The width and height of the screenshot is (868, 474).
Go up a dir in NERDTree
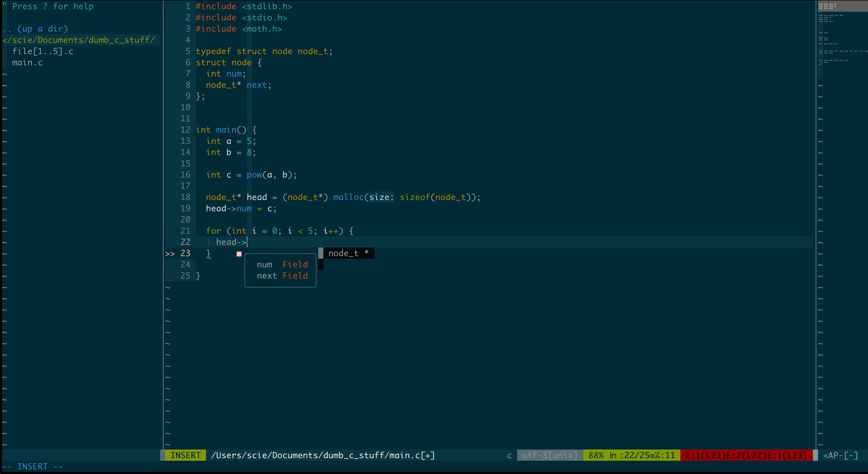(42, 29)
